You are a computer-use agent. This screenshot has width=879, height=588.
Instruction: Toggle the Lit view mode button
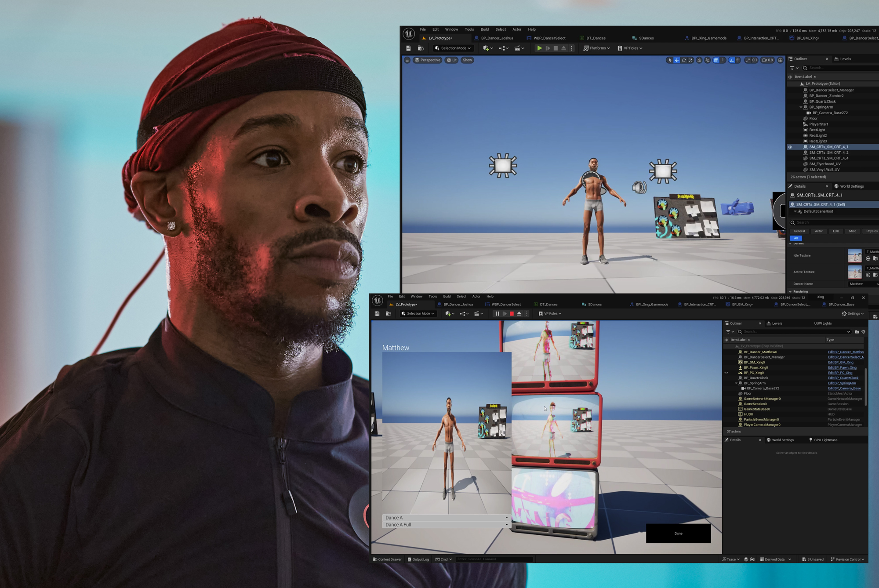coord(452,60)
